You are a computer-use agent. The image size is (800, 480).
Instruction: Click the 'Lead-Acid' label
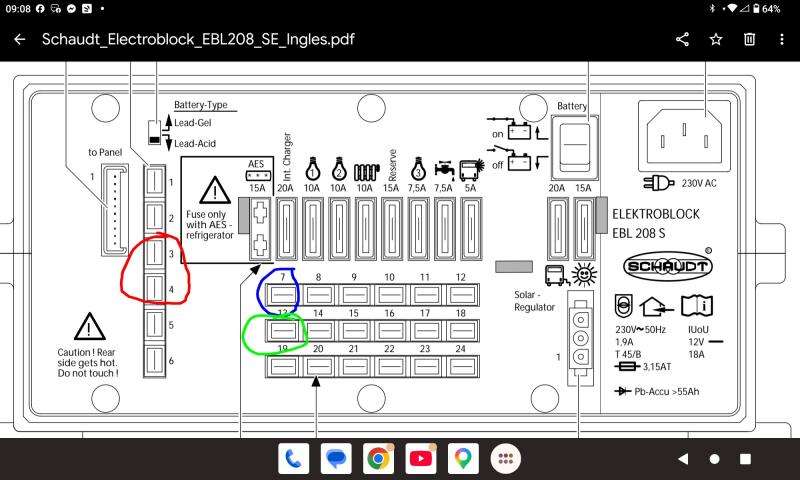195,144
